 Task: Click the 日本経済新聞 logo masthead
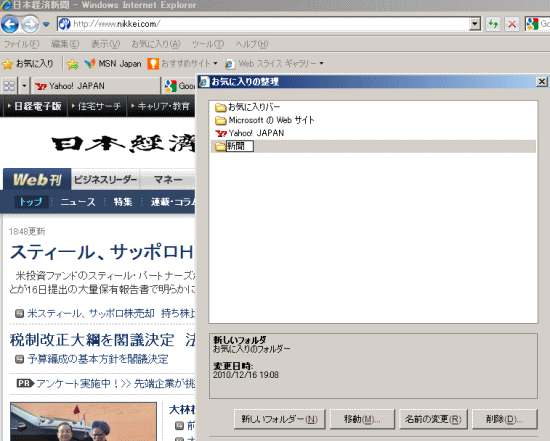tap(123, 144)
